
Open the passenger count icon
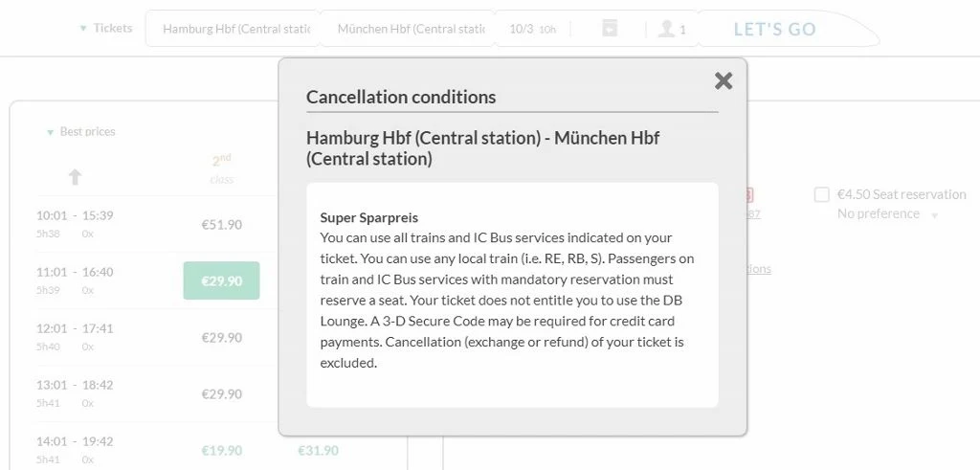666,29
